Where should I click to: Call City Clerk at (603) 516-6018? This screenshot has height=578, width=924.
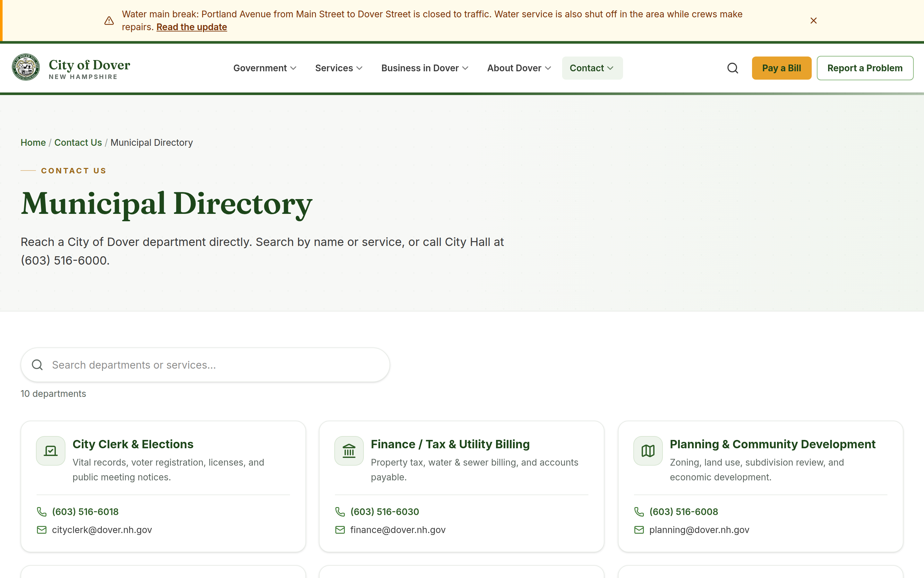(x=85, y=512)
